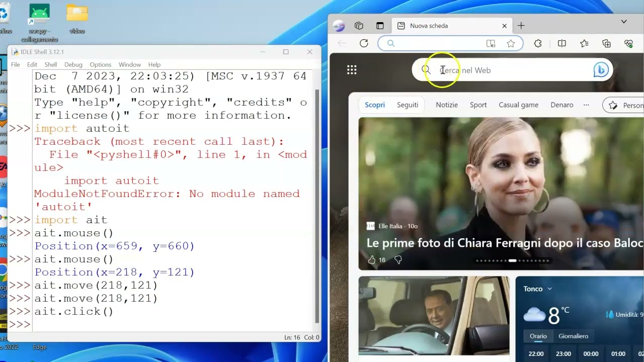Maximize the IDLE Shell window

pos(286,52)
